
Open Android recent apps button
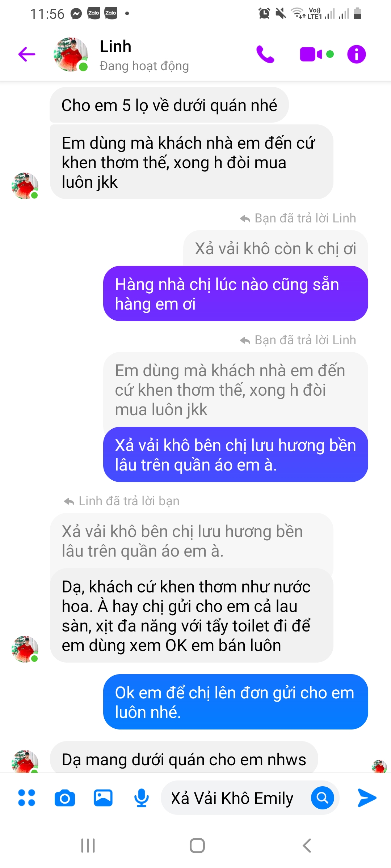[x=88, y=846]
